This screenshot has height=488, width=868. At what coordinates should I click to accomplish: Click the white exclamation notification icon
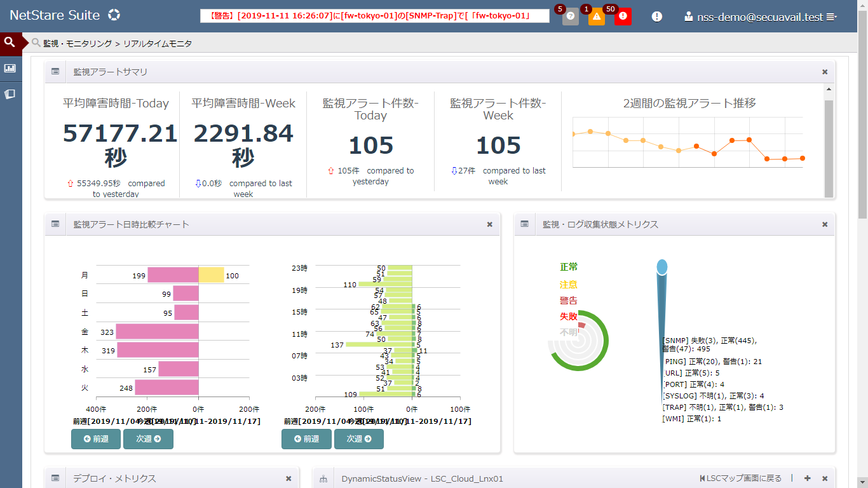tap(657, 17)
